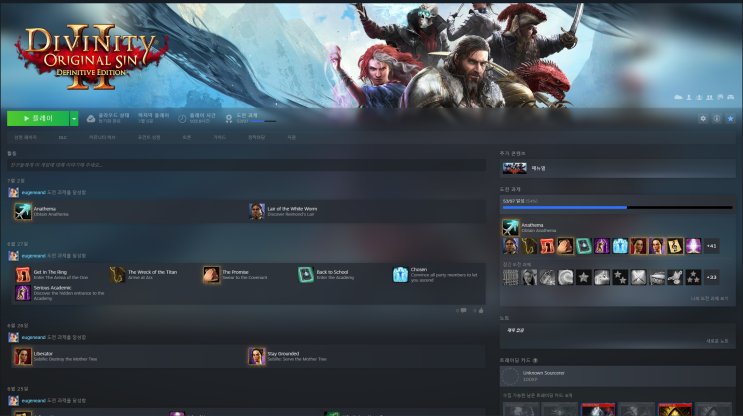Toggle the favorite star icon
This screenshot has height=416, width=743.
pyautogui.click(x=730, y=118)
